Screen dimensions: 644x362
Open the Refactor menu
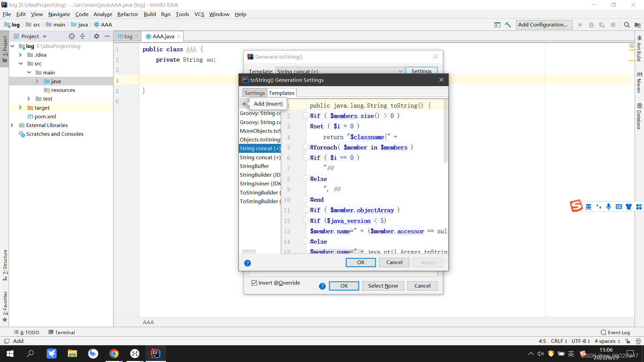(127, 14)
